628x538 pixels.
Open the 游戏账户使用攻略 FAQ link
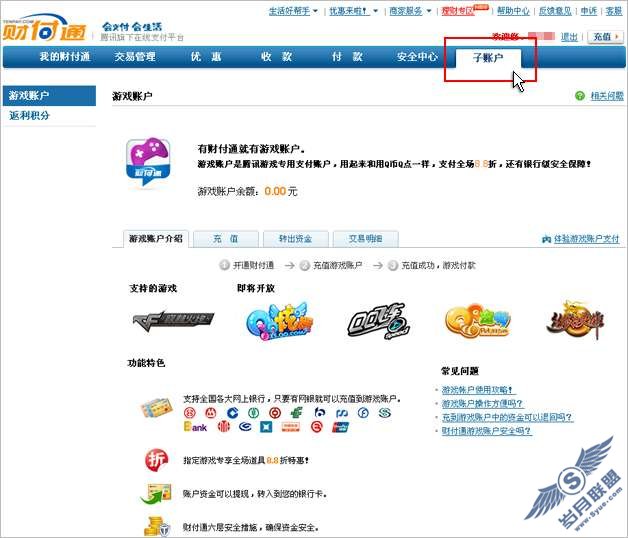(x=477, y=390)
